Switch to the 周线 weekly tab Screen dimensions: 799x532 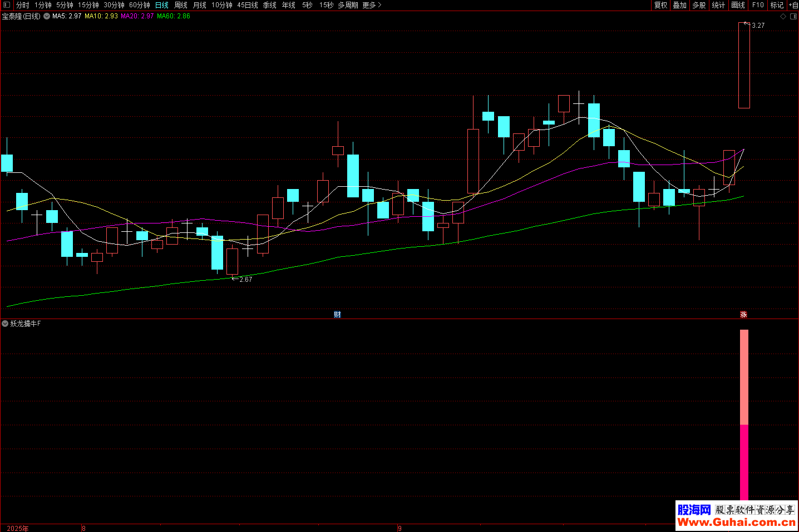click(x=181, y=5)
